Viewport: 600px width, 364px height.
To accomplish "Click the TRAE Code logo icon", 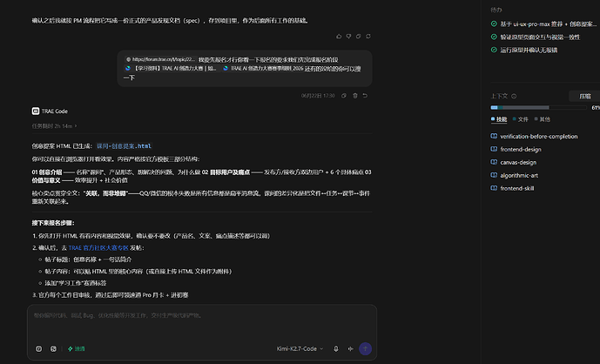I will click(x=36, y=111).
